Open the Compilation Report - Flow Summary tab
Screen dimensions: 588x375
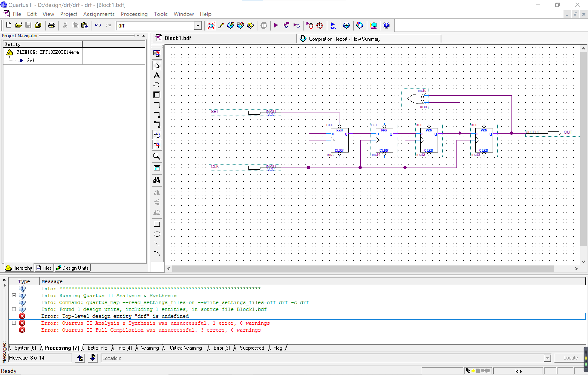344,39
